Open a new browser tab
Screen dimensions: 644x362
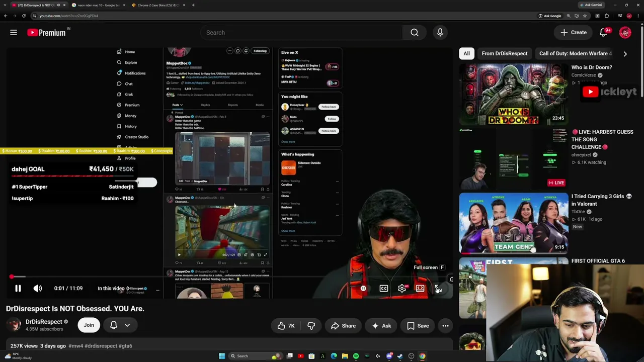coord(193,5)
